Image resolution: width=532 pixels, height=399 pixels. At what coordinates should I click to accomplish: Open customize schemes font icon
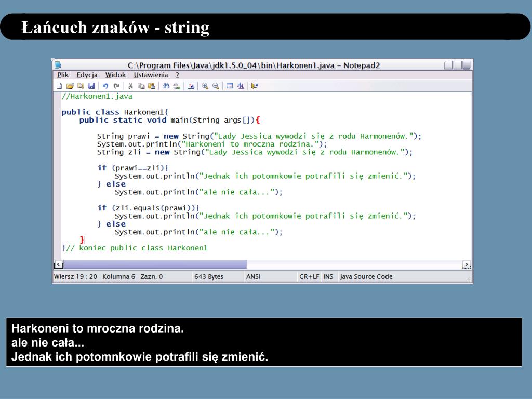point(241,86)
